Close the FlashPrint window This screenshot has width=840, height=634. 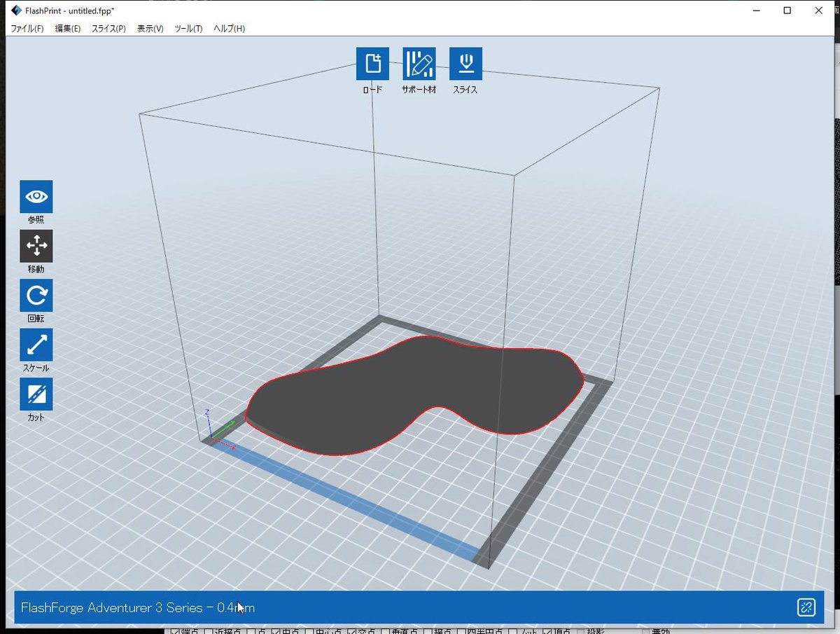pos(819,11)
